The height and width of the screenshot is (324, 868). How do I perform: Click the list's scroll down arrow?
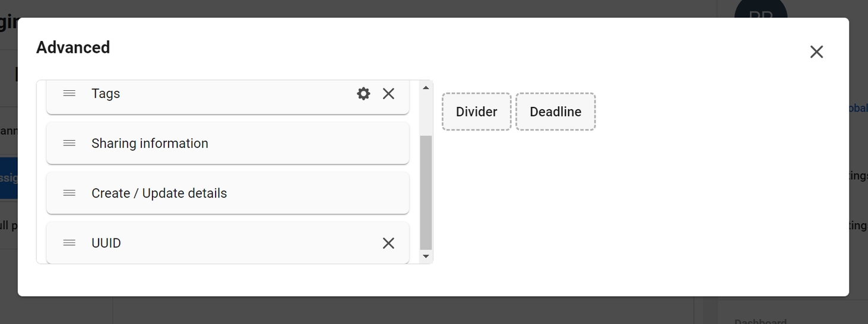click(426, 256)
